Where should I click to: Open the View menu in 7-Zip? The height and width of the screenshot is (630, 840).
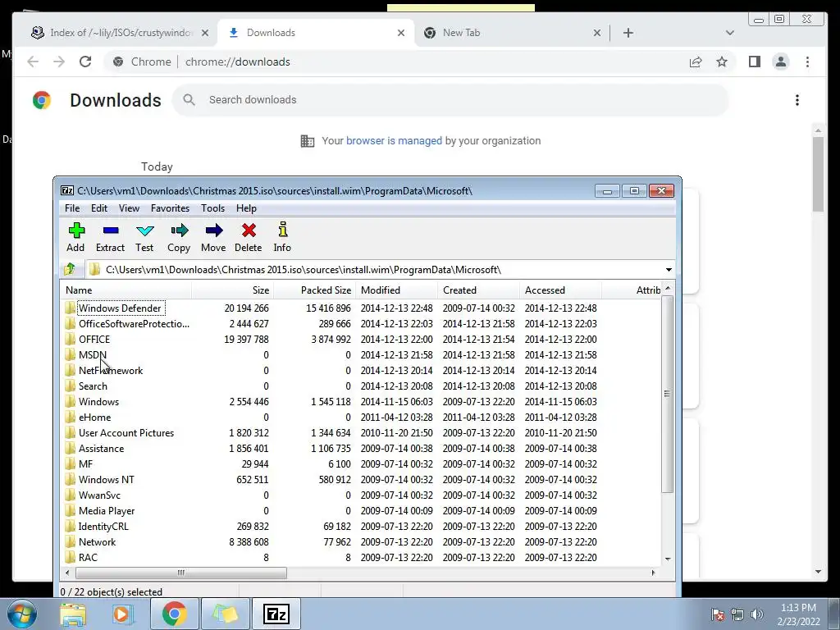pyautogui.click(x=129, y=208)
